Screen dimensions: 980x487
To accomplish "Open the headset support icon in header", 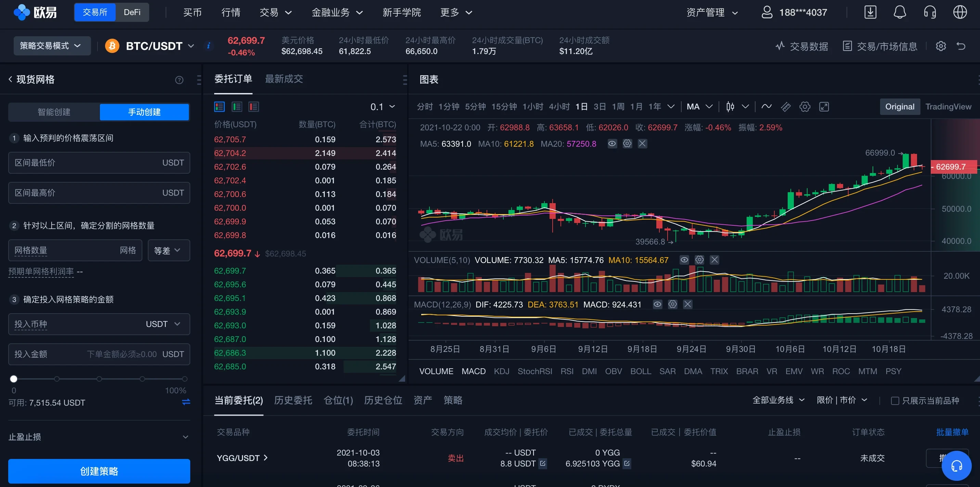I will (930, 12).
